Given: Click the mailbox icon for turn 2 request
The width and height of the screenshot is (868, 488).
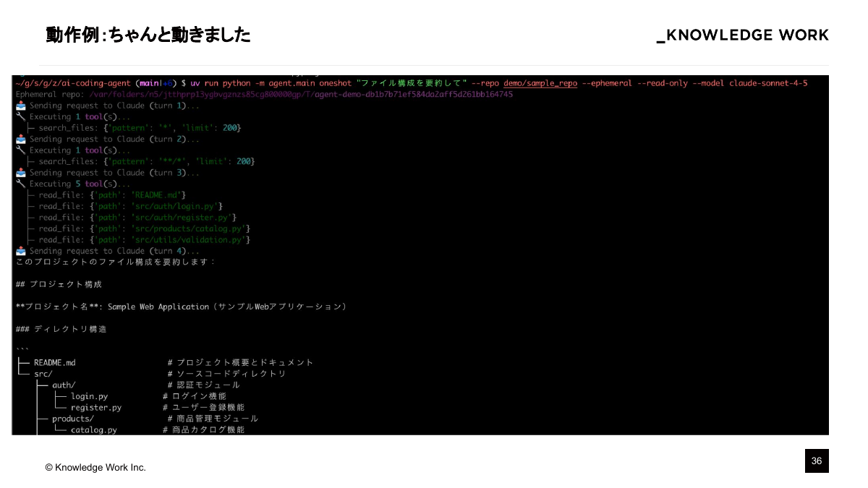Looking at the screenshot, I should point(20,139).
